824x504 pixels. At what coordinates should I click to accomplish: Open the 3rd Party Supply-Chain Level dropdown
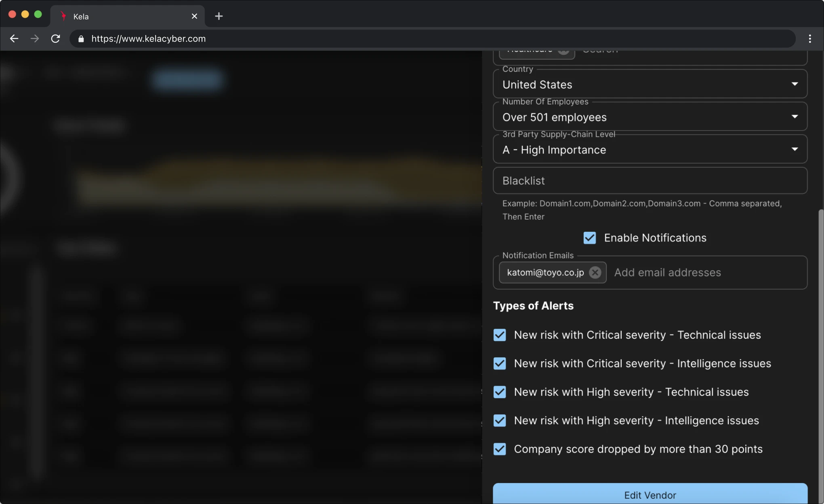point(650,149)
